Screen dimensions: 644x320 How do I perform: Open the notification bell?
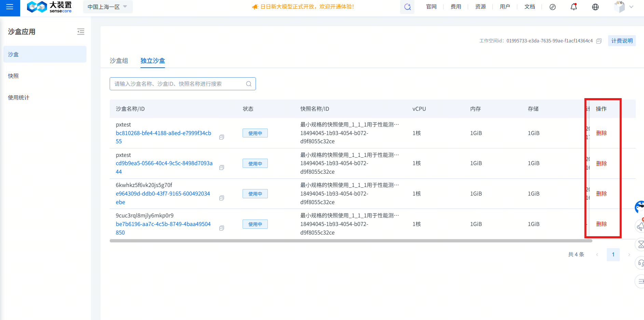click(x=574, y=7)
